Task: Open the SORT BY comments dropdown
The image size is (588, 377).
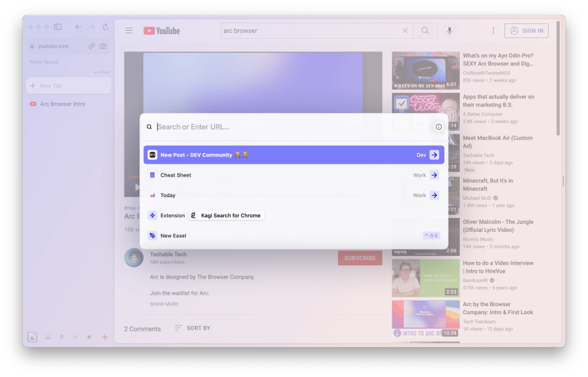Action: pyautogui.click(x=192, y=328)
